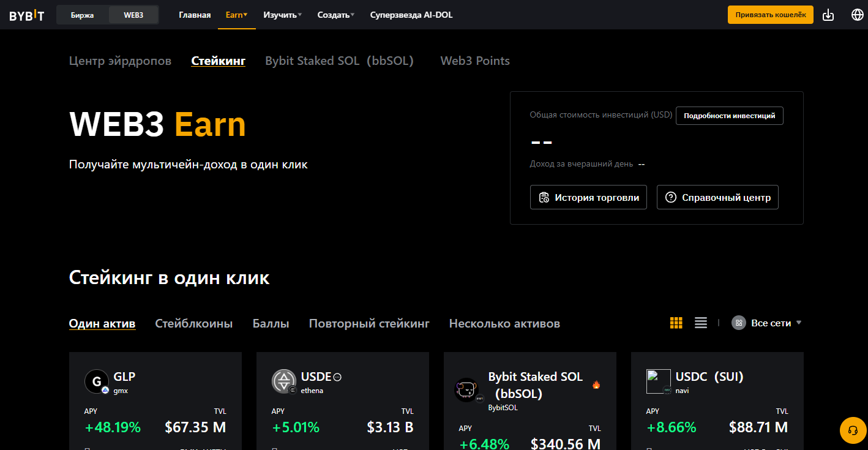Select the Стейкинг tab
Image resolution: width=868 pixels, height=450 pixels.
click(x=218, y=61)
